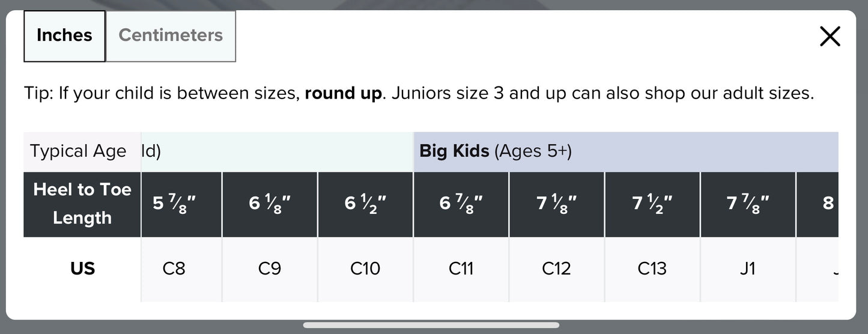
Task: Click the 5 7/8" length cell
Action: (x=174, y=204)
